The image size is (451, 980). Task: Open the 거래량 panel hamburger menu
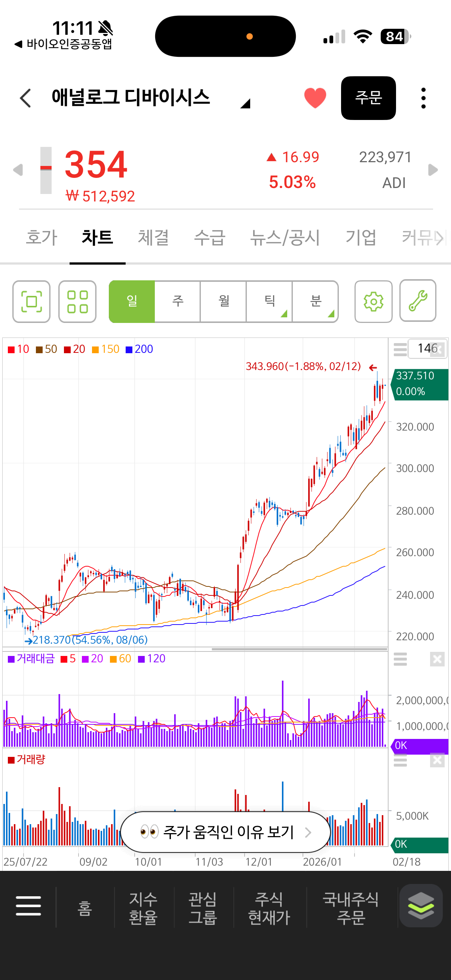tap(400, 760)
